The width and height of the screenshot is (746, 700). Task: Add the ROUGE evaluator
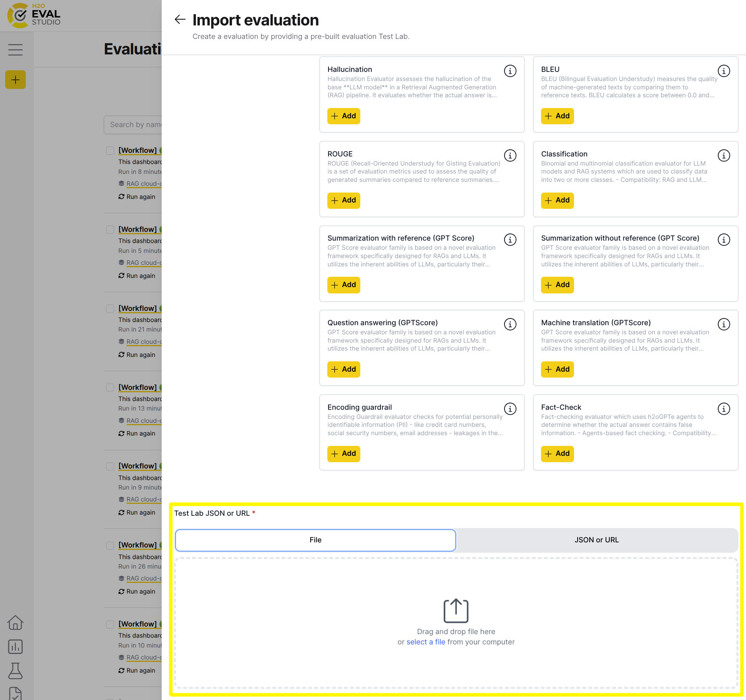[x=343, y=201]
